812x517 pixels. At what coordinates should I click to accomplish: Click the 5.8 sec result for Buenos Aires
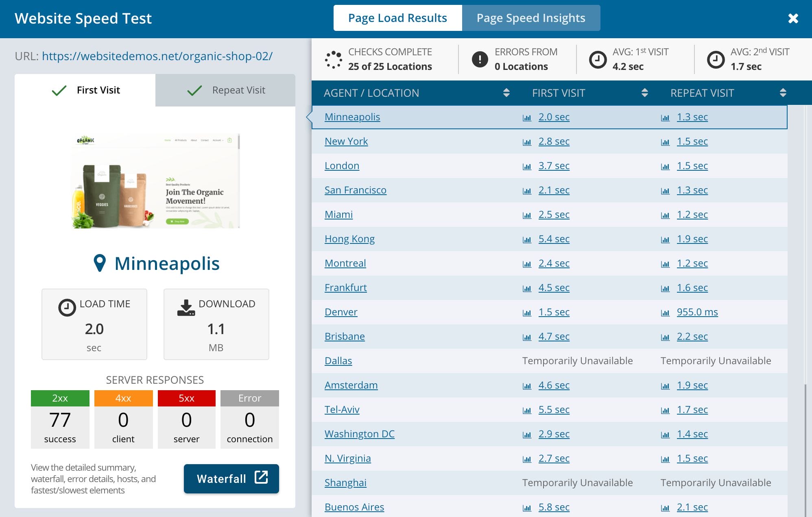[x=554, y=507]
